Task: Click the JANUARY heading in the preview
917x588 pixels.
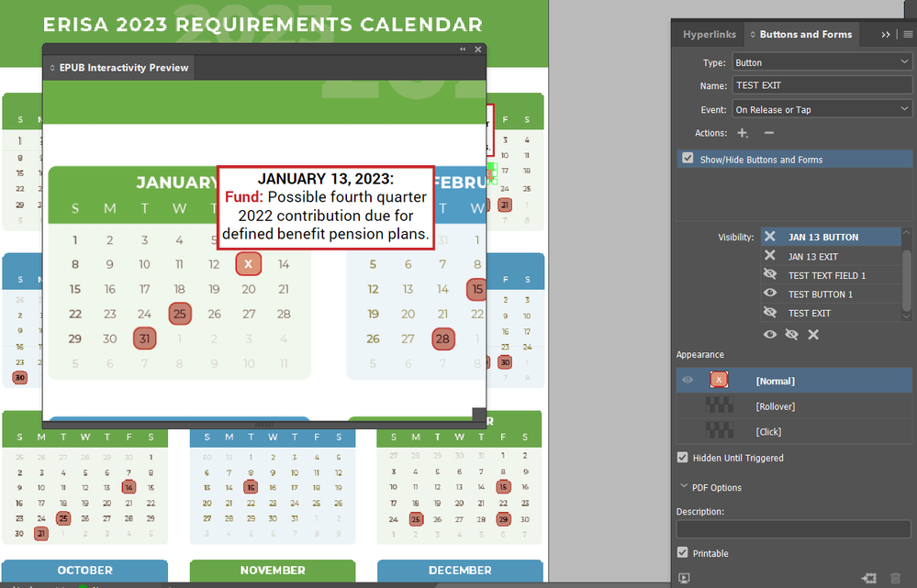Action: [x=176, y=183]
